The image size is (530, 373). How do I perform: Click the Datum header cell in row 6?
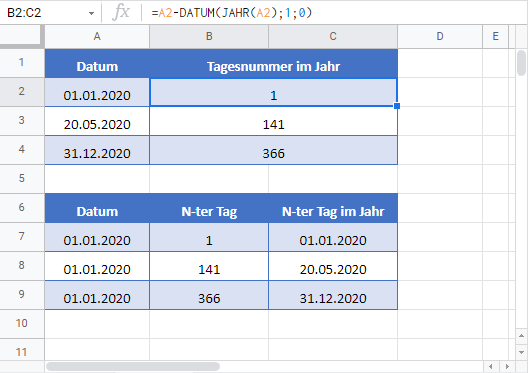[97, 208]
